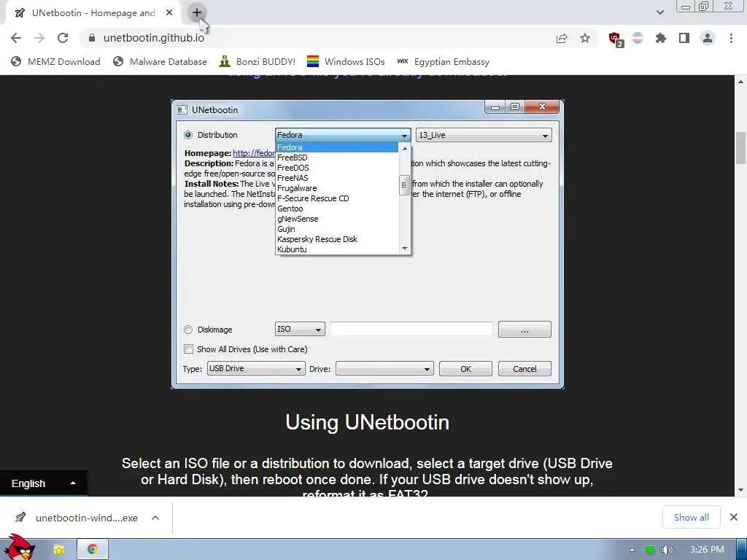The height and width of the screenshot is (560, 747).
Task: Open Bonzi BUDDY! bookmark
Action: click(x=258, y=61)
